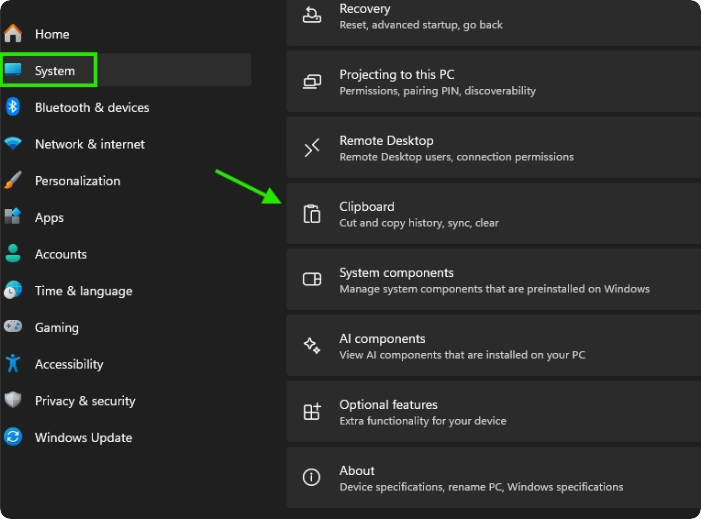This screenshot has height=519, width=701.
Task: Click 'Extra functionality for your device' text
Action: coord(422,421)
